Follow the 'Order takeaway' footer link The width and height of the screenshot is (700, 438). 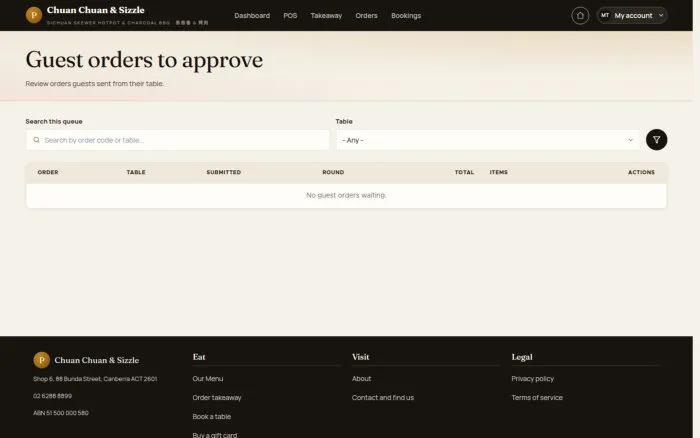tap(217, 397)
